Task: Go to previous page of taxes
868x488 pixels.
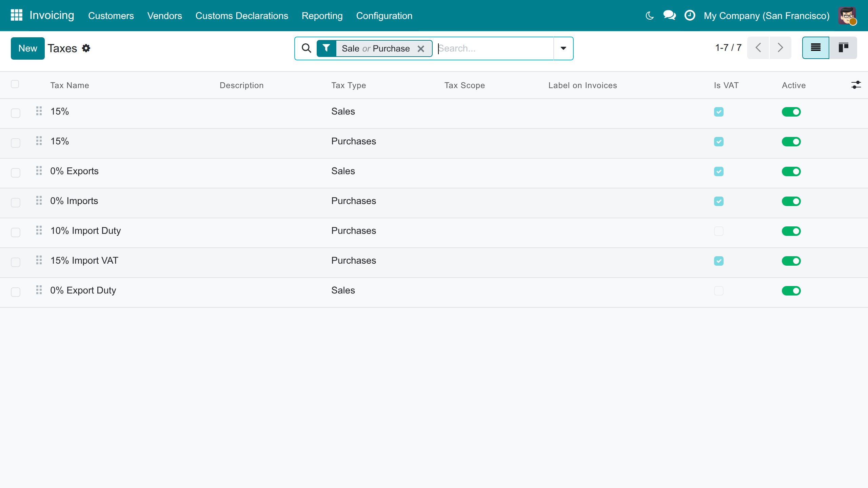Action: 758,48
